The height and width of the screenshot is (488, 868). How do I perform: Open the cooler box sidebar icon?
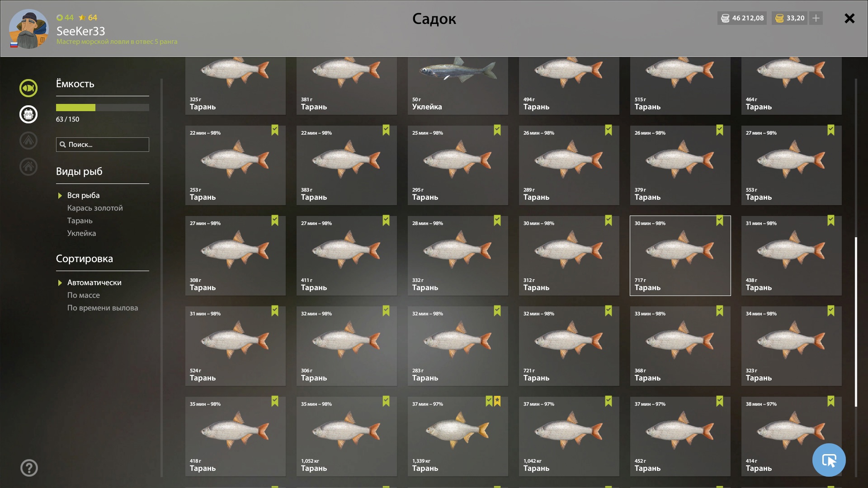pyautogui.click(x=28, y=114)
